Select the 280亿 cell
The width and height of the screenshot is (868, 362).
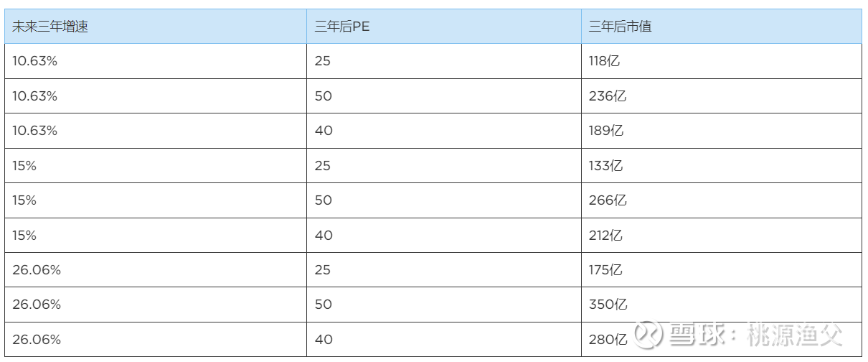[x=608, y=339]
